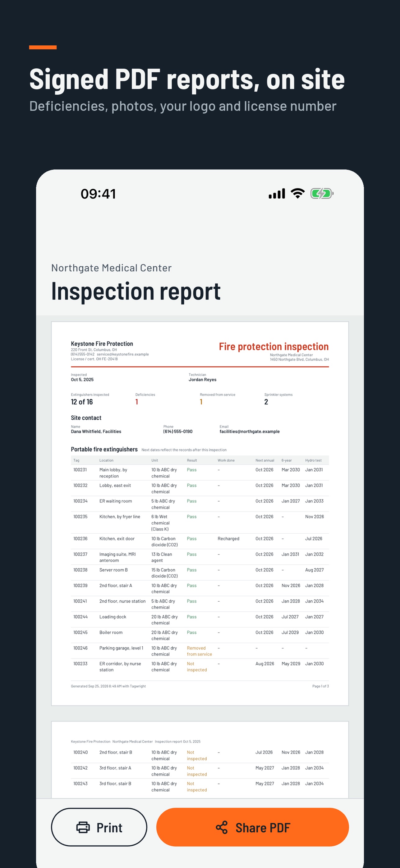Tap 'Portable fire extinguishers' section heading
This screenshot has width=400, height=868.
click(x=104, y=449)
